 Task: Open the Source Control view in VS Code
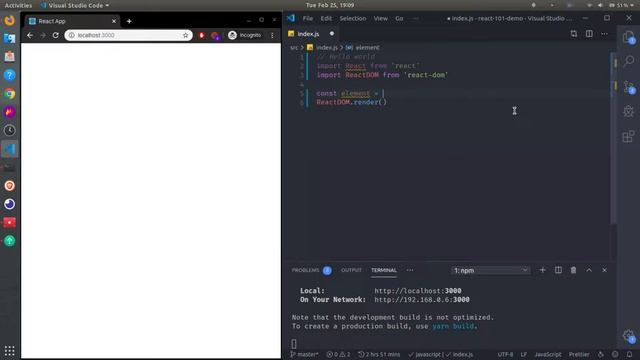coord(629,87)
